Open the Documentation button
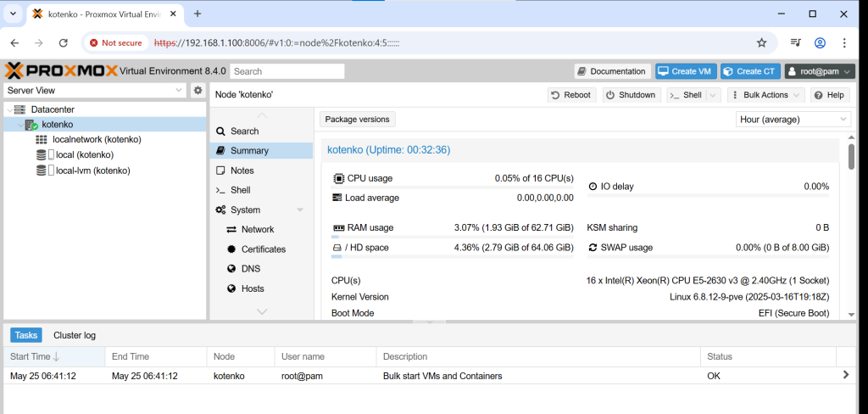The width and height of the screenshot is (868, 414). (612, 71)
